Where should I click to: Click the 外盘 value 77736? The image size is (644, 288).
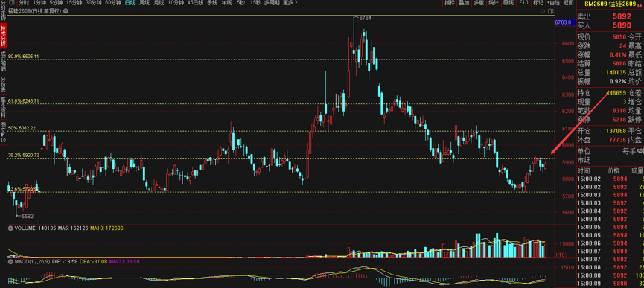[618, 140]
